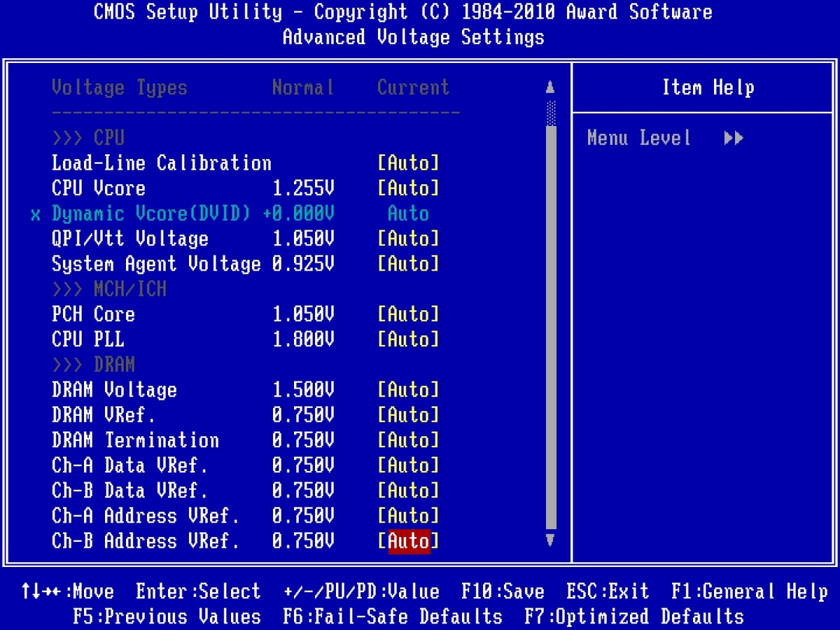Click F10:Save in the footer
The width and height of the screenshot is (840, 630).
(503, 591)
